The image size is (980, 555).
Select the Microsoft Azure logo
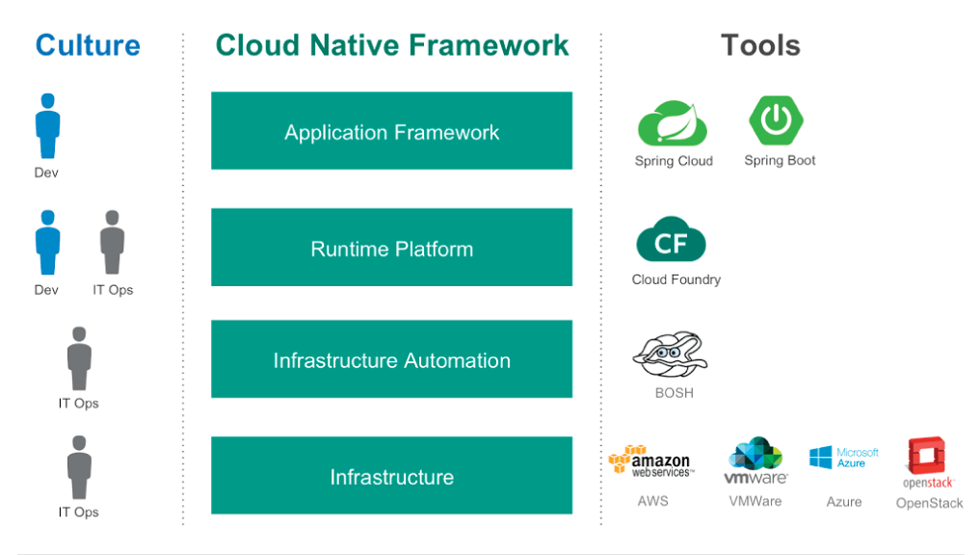[843, 458]
